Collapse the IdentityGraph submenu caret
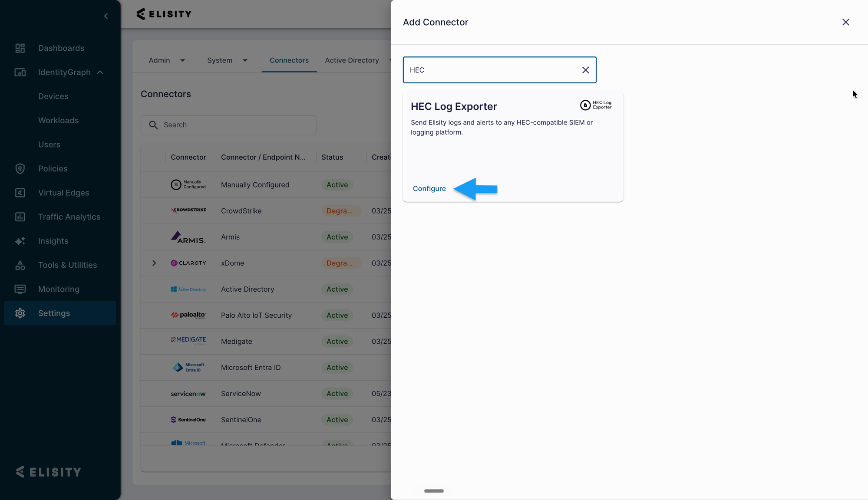The height and width of the screenshot is (500, 868). point(100,72)
